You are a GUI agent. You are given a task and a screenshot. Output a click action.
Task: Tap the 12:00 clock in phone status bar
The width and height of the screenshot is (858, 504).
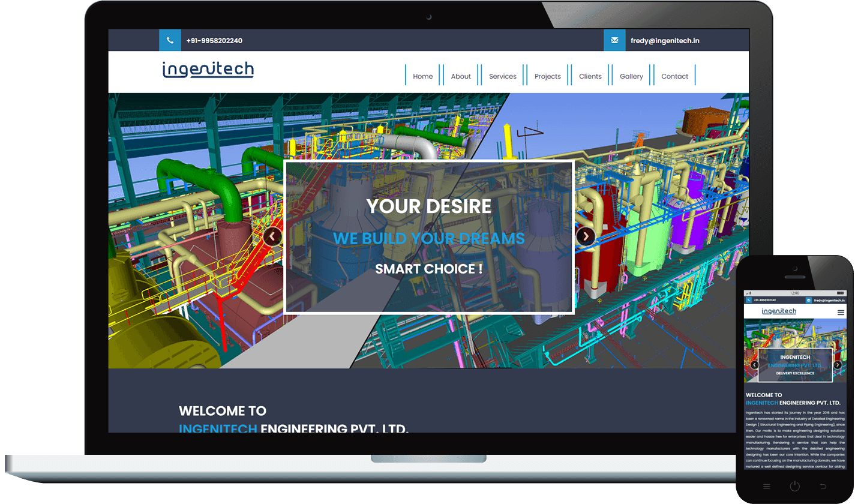(x=794, y=293)
